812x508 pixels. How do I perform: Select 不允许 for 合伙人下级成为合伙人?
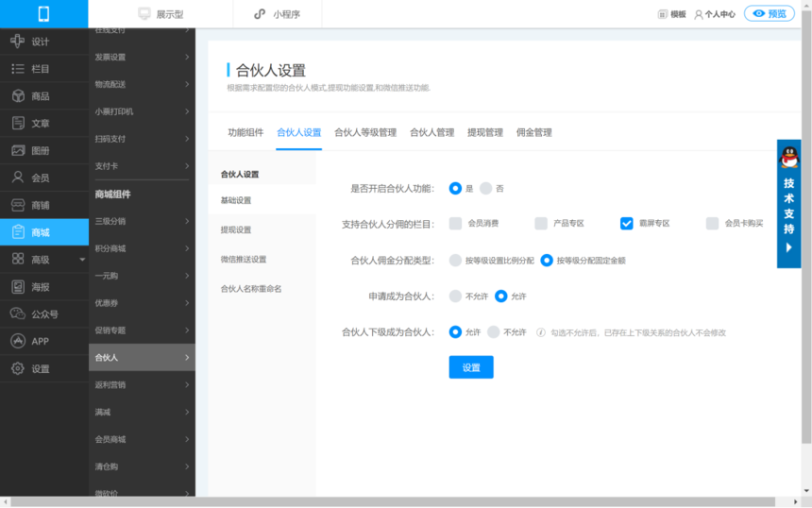494,332
